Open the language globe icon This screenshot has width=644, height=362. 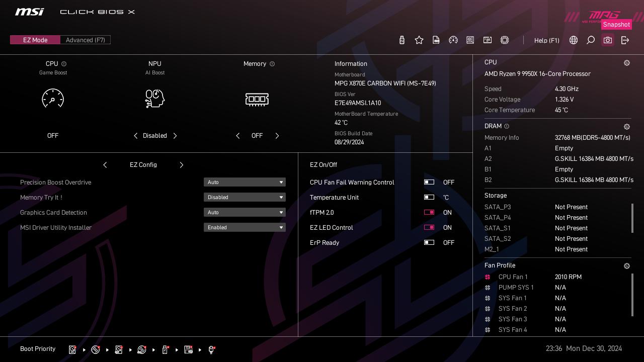574,40
